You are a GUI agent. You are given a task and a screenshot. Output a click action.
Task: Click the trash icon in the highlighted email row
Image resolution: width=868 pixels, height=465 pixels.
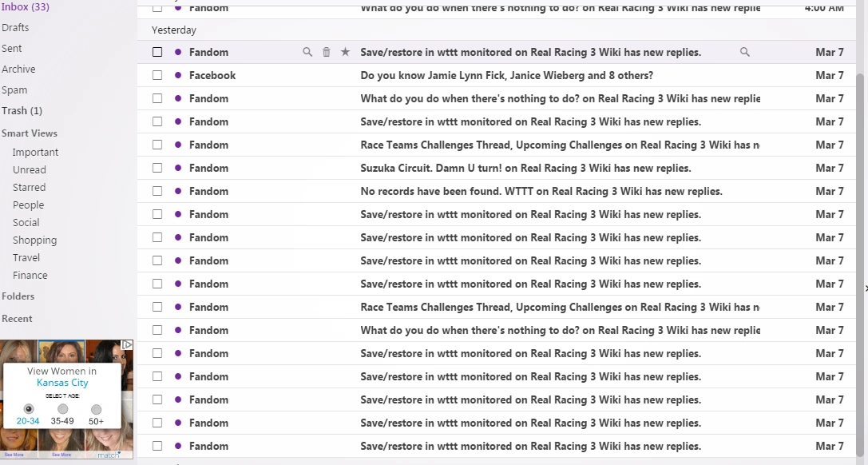326,52
